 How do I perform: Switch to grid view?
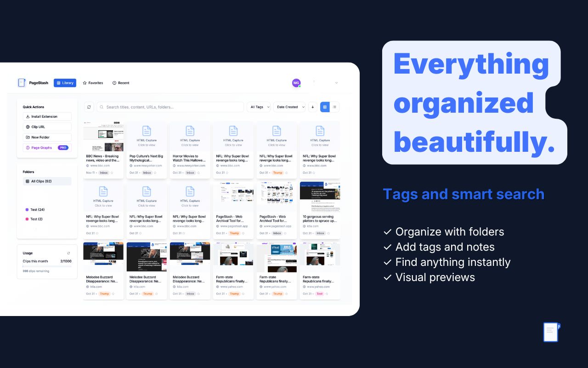pyautogui.click(x=325, y=107)
